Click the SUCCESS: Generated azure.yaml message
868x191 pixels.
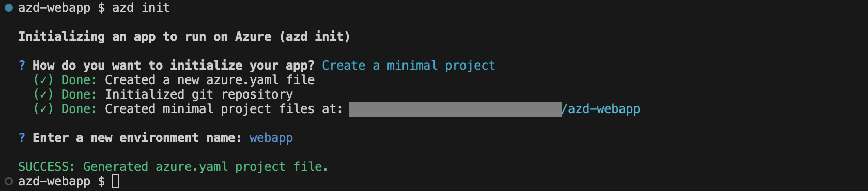173,167
